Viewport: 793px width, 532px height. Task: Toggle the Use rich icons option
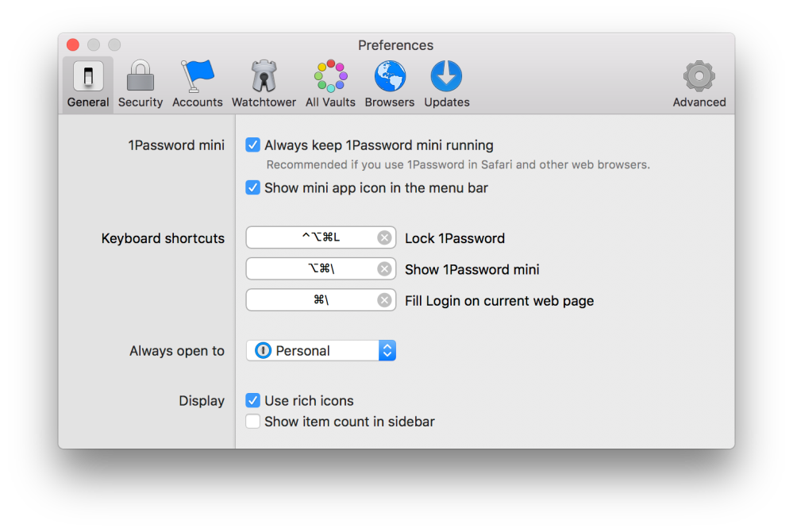pos(252,400)
